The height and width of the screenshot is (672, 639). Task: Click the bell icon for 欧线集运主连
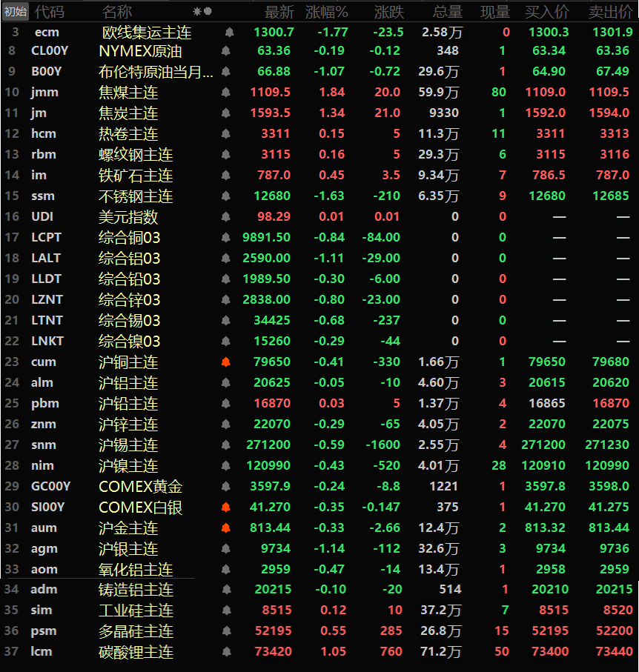tap(229, 33)
